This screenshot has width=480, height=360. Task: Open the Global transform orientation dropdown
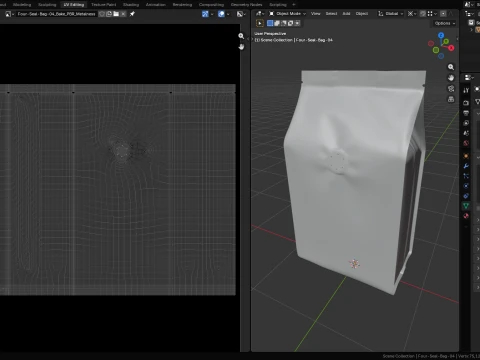pos(390,14)
